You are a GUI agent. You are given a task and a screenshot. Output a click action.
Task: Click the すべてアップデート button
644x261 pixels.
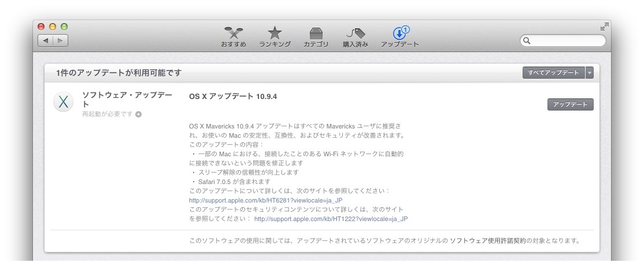point(554,73)
